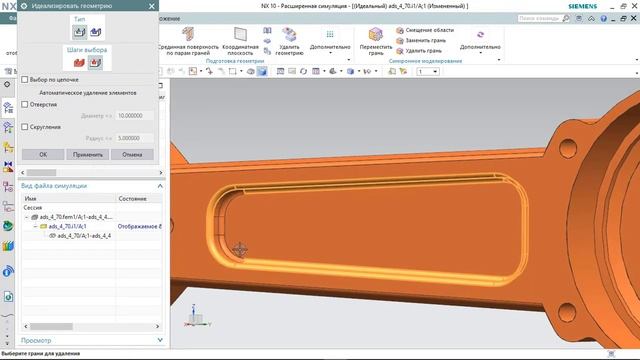Close Идеализировать геометрию dialog
The height and width of the screenshot is (360, 640).
[152, 6]
